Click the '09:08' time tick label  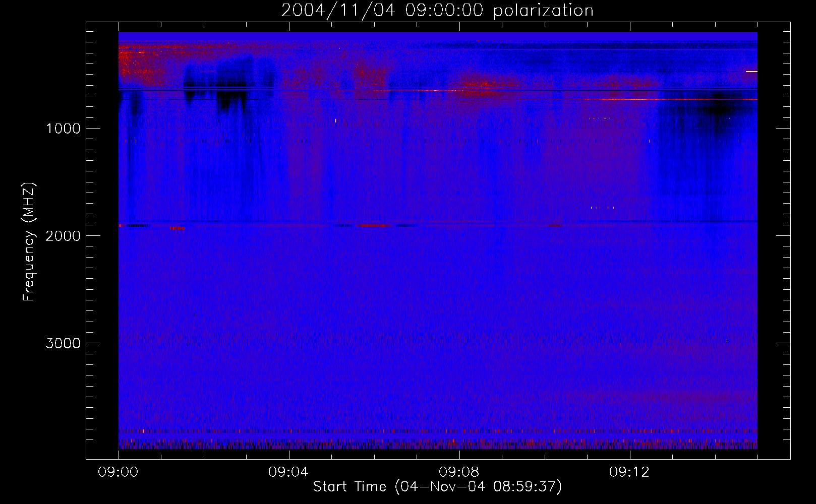459,472
